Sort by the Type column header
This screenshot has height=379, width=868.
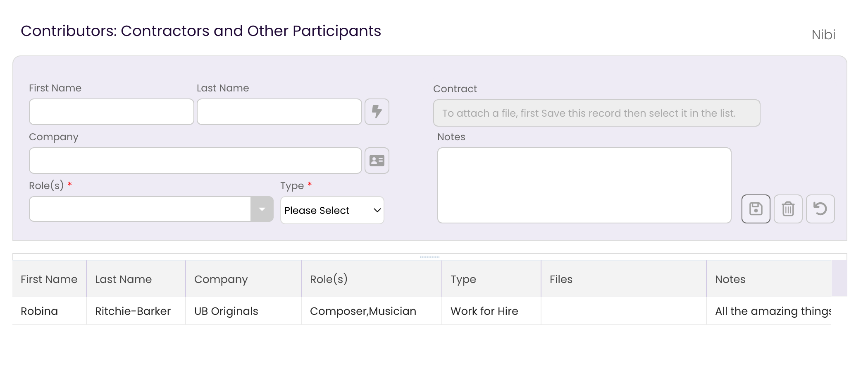point(491,279)
